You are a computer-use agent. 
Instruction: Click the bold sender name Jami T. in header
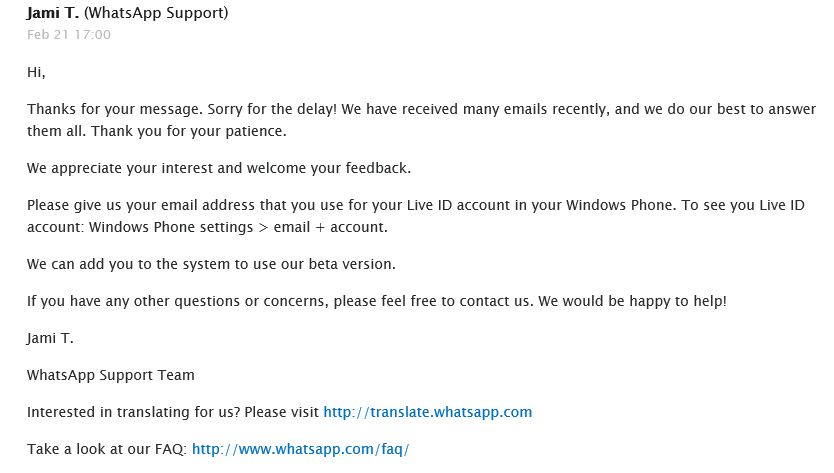53,13
